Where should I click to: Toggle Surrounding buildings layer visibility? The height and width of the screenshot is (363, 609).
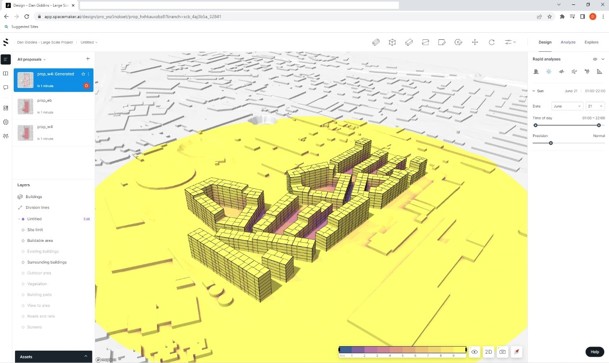click(x=23, y=262)
